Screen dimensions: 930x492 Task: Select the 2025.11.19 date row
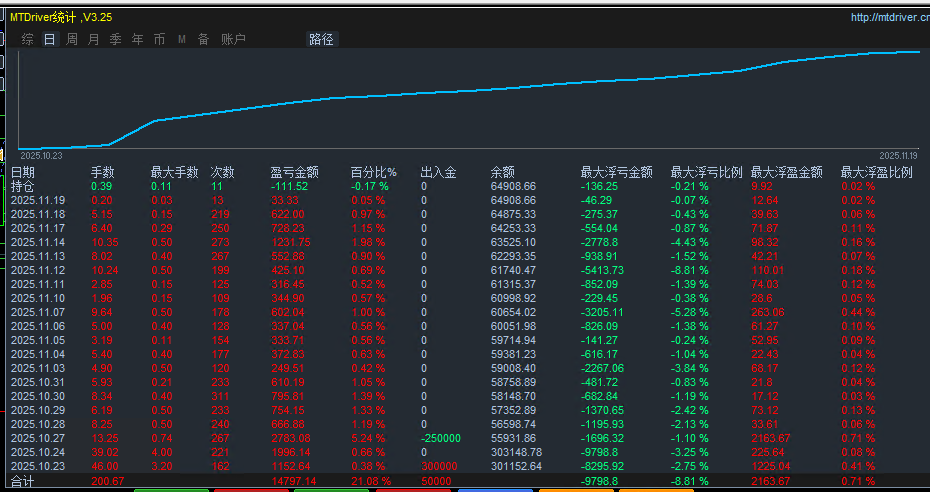[38, 200]
